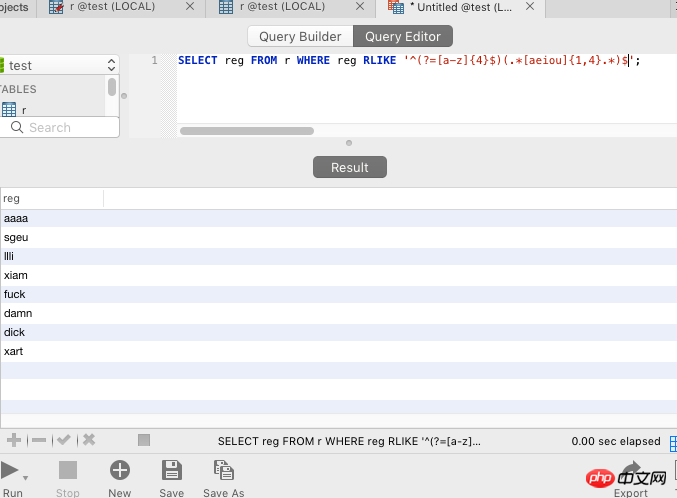Add a new record with plus icon
This screenshot has width=677, height=498.
coord(14,440)
